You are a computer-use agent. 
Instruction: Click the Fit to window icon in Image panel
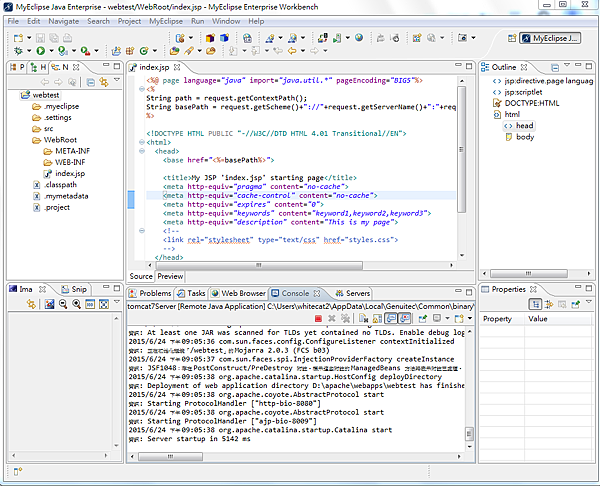tap(104, 304)
